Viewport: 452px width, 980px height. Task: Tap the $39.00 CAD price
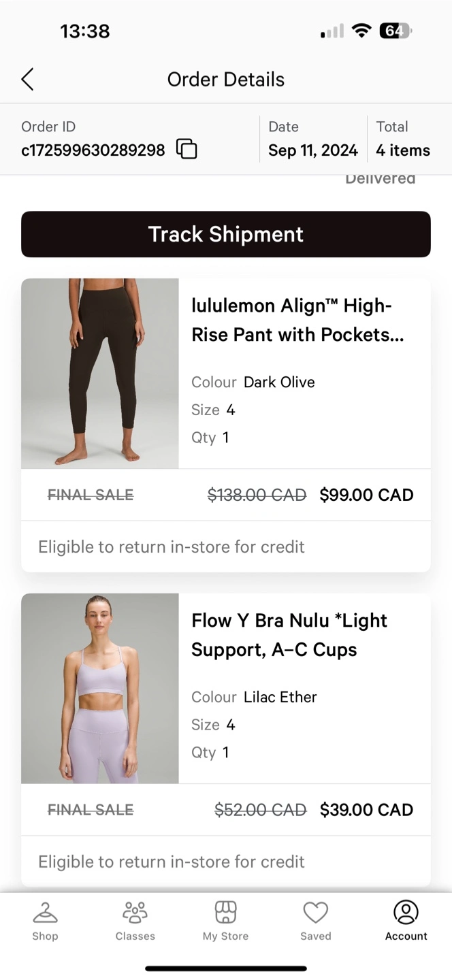(x=366, y=810)
